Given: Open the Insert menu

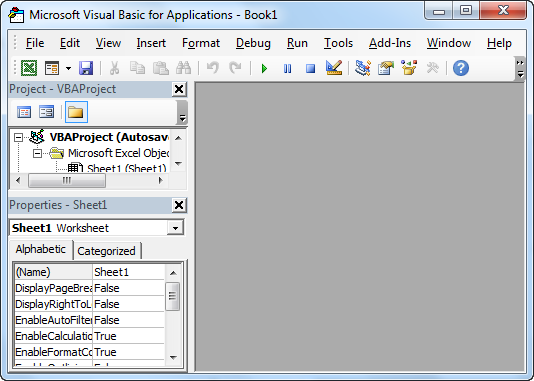Looking at the screenshot, I should point(151,43).
